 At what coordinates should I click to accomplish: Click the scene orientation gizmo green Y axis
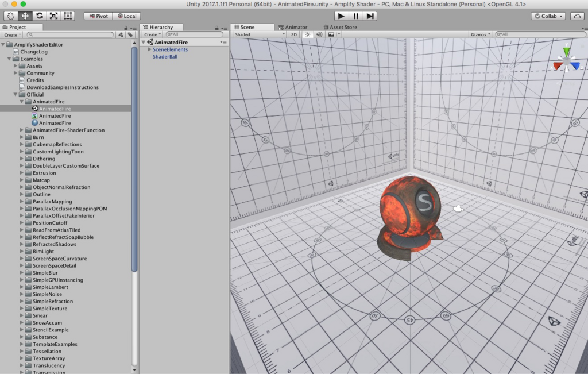pyautogui.click(x=566, y=51)
